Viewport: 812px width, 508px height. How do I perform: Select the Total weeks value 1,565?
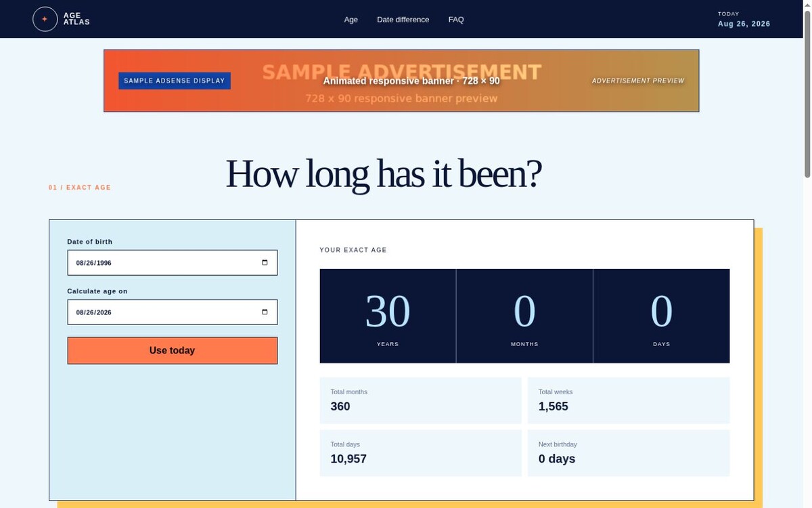tap(554, 406)
